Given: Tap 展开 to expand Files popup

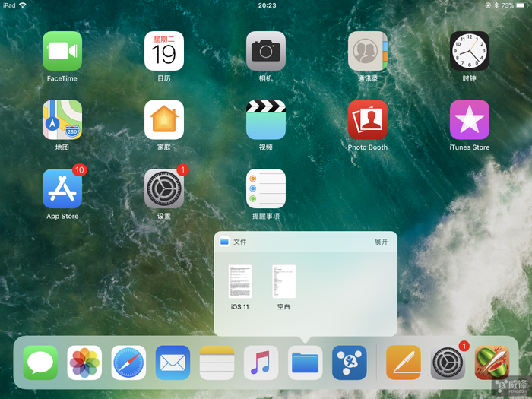Looking at the screenshot, I should coord(381,242).
